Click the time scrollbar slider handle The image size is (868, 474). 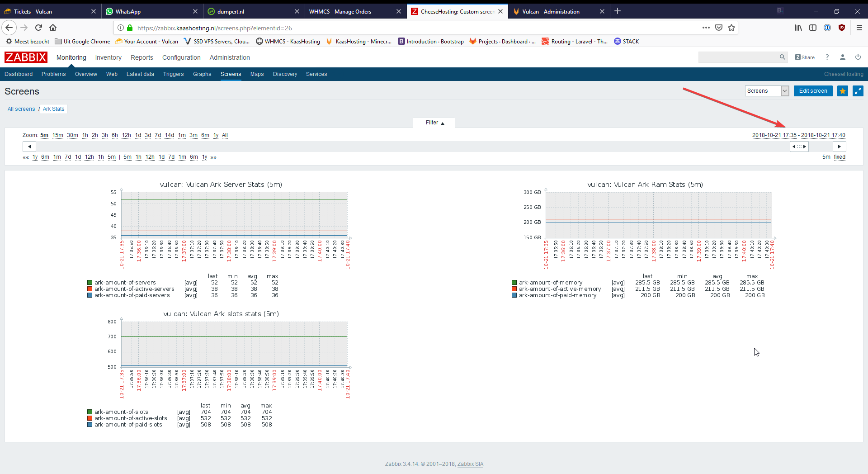click(799, 147)
